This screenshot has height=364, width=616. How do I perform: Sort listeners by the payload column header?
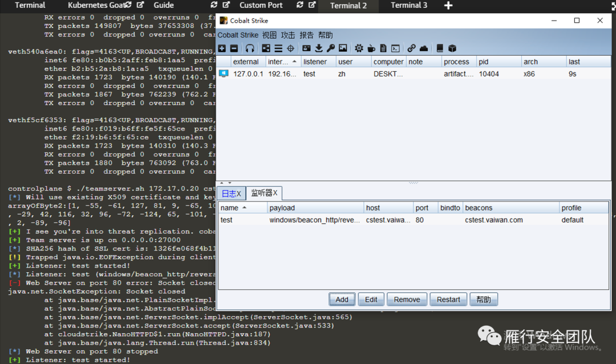pyautogui.click(x=315, y=207)
